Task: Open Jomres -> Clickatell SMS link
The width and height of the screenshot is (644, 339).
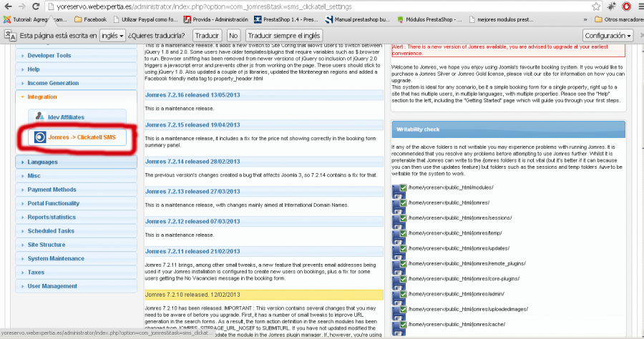Action: coord(77,137)
